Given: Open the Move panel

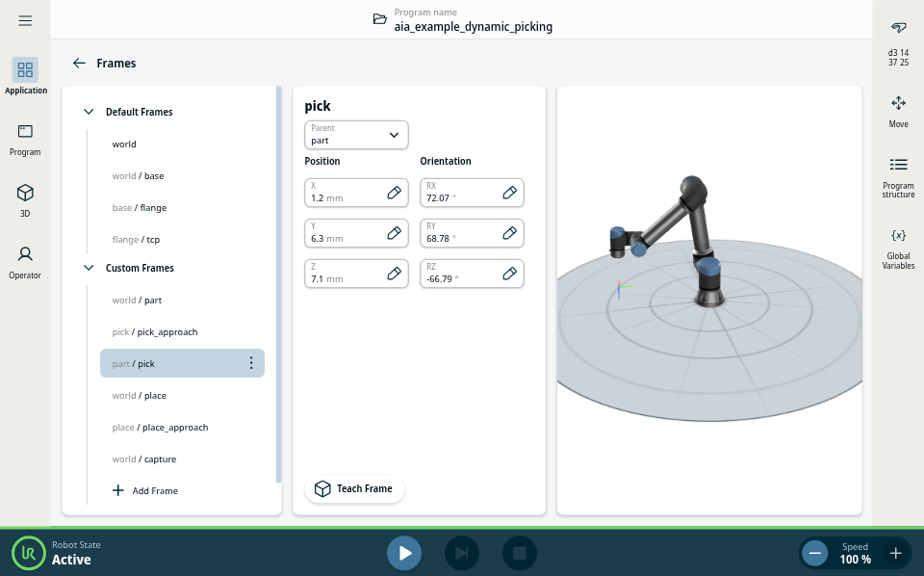Looking at the screenshot, I should (x=898, y=112).
